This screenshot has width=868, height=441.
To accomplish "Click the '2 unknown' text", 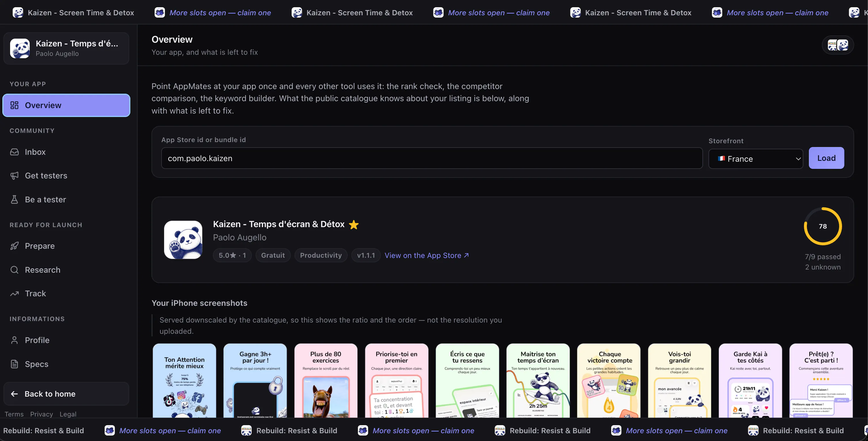I will point(823,267).
